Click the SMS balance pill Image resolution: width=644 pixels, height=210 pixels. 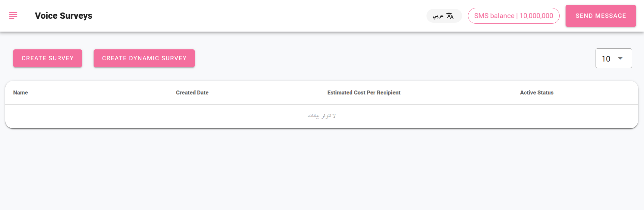coord(513,16)
